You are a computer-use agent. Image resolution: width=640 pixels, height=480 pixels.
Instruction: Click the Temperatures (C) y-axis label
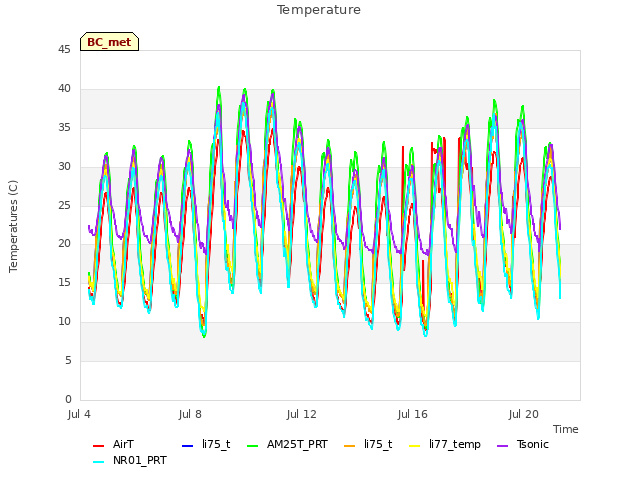pos(13,226)
